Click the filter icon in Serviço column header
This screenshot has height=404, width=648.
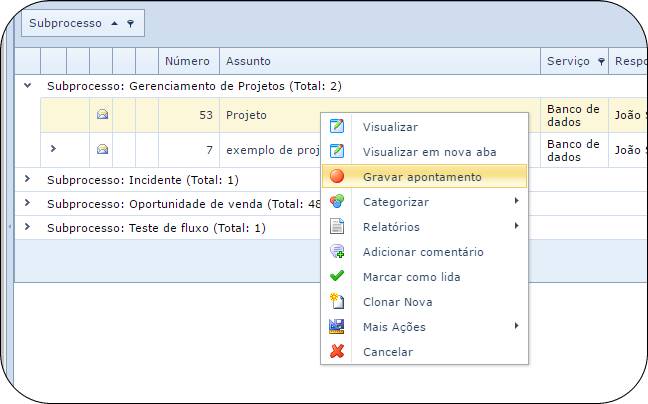point(601,62)
